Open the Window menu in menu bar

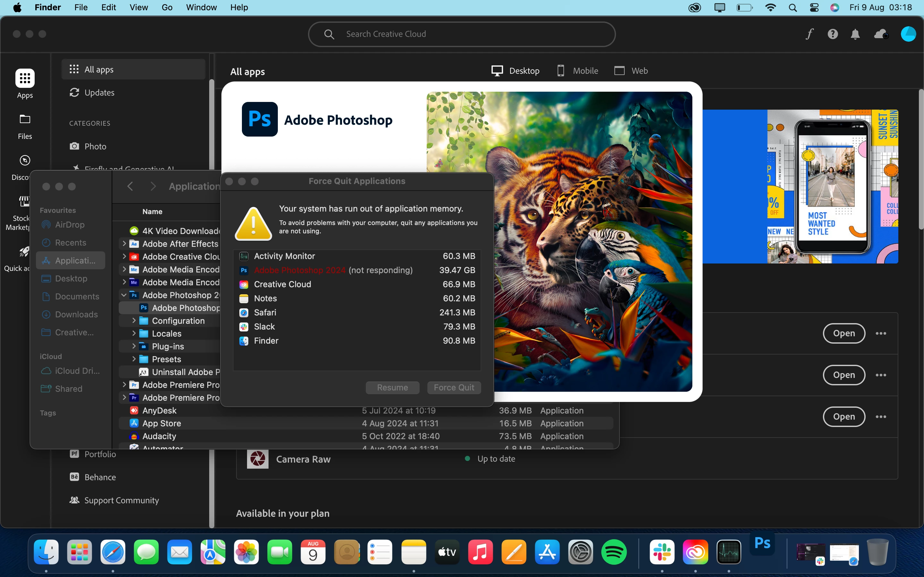click(x=201, y=8)
